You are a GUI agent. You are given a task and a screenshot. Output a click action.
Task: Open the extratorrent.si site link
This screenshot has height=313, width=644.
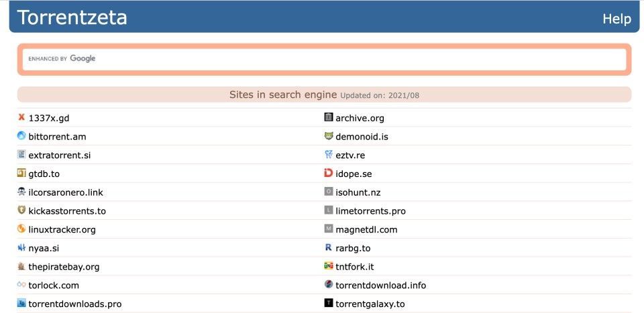[60, 155]
